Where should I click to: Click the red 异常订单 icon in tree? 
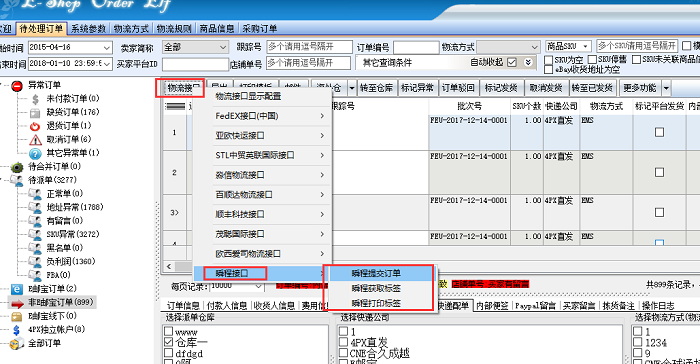tap(17, 86)
